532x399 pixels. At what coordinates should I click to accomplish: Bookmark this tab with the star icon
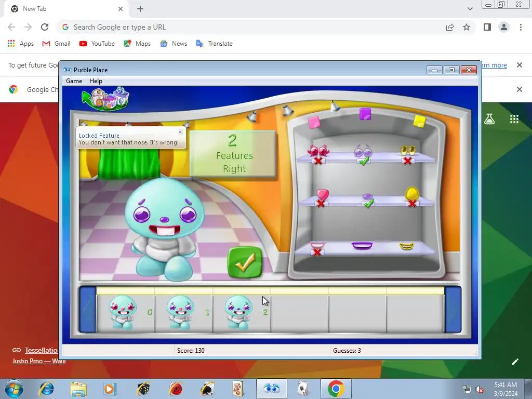(467, 27)
